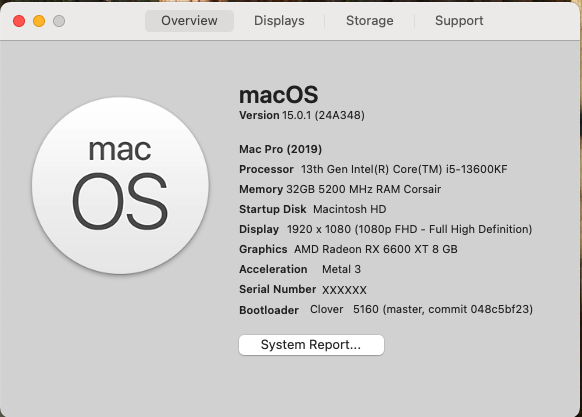Click the startup disk value Macintosh HD
Screen dimensions: 582x417
[350, 209]
